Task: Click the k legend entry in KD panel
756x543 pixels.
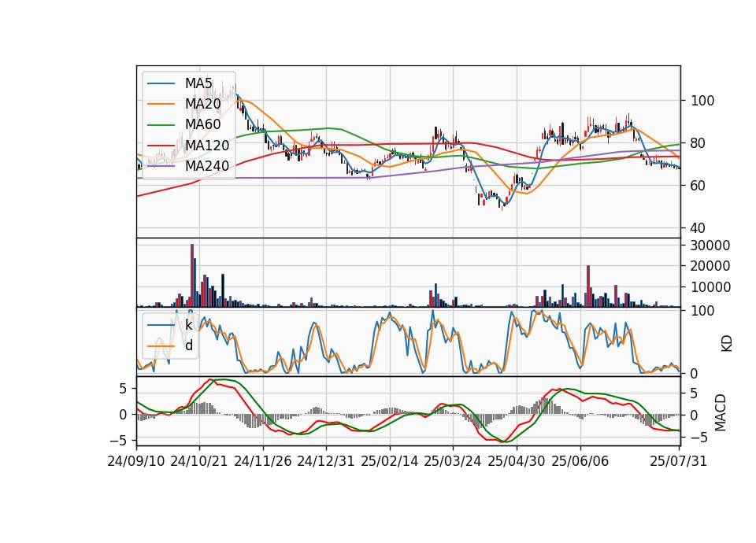Action: [189, 325]
